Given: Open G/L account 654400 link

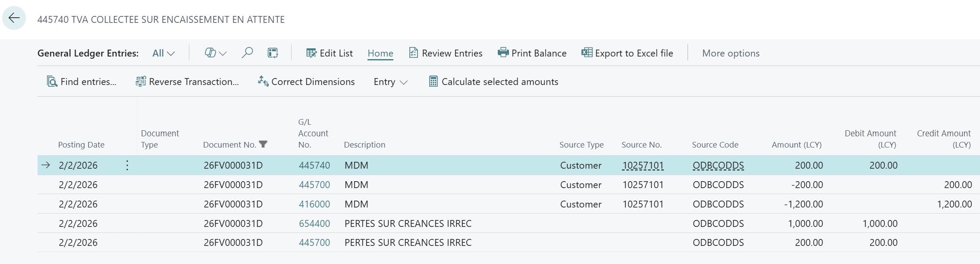Looking at the screenshot, I should click(314, 223).
